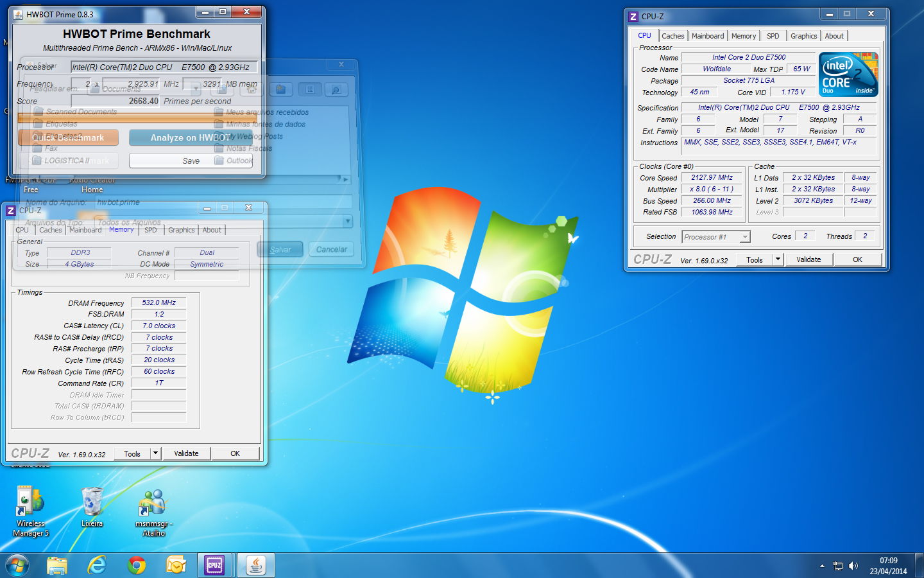Switch to Caches tab in CPU-tab CPU-Z window
This screenshot has height=578, width=924.
pyautogui.click(x=673, y=36)
